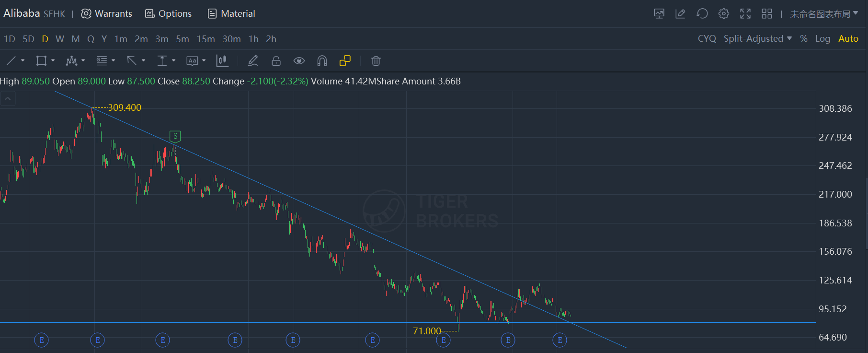Expand the line tool dropdown arrow

[x=23, y=61]
